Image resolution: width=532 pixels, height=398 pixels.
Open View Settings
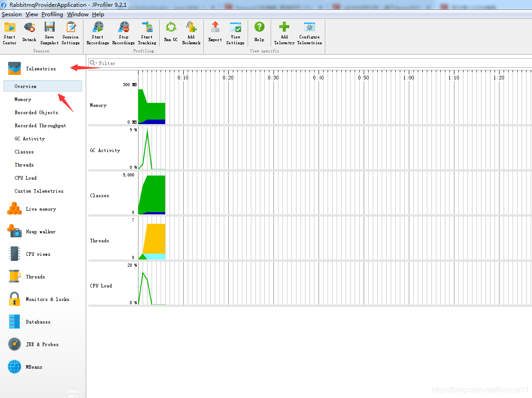click(x=235, y=33)
